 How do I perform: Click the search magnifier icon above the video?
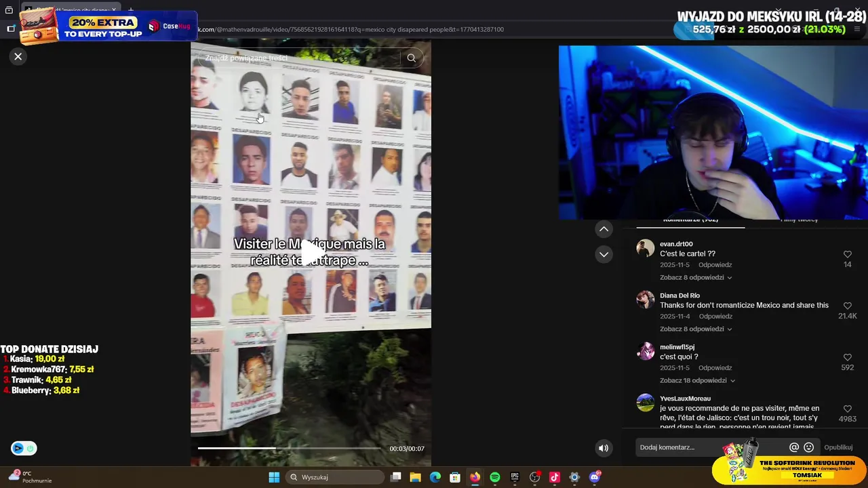coord(411,58)
